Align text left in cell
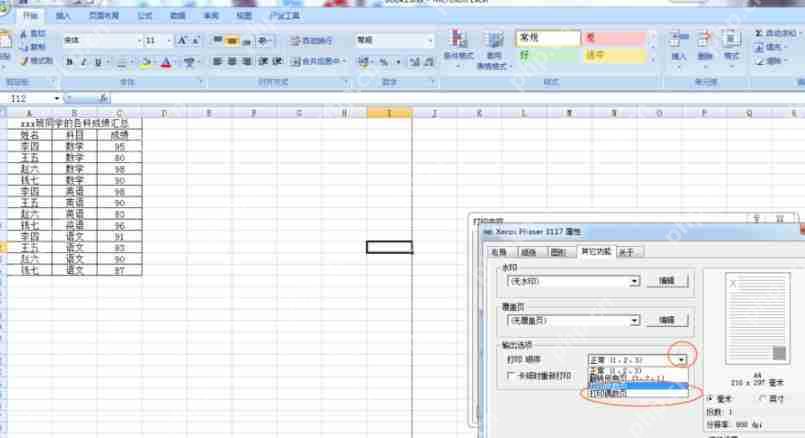This screenshot has height=438, width=805. [x=218, y=62]
